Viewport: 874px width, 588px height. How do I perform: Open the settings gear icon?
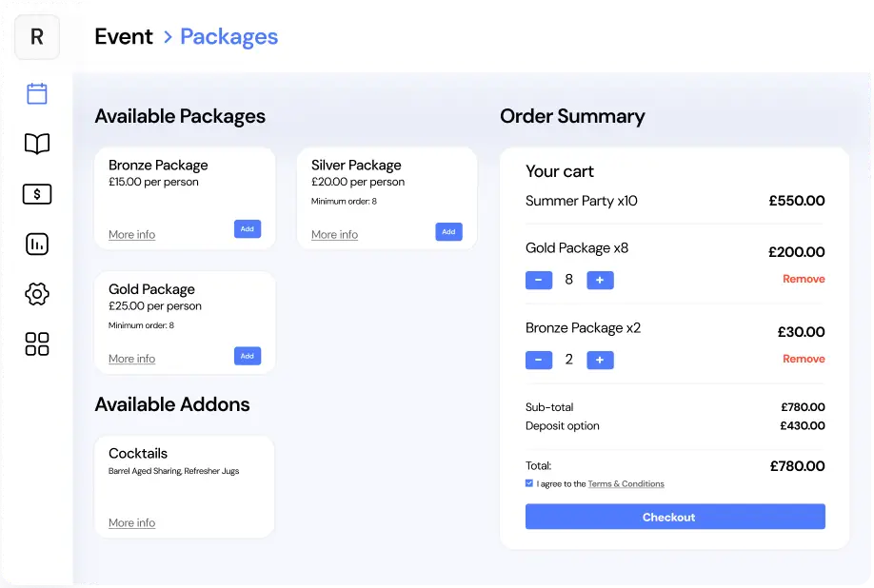click(37, 294)
